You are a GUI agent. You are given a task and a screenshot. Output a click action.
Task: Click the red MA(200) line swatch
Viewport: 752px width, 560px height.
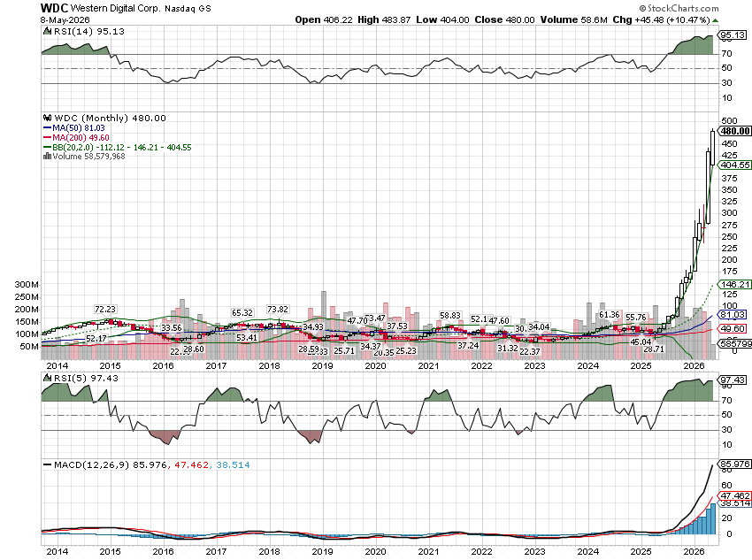point(47,138)
